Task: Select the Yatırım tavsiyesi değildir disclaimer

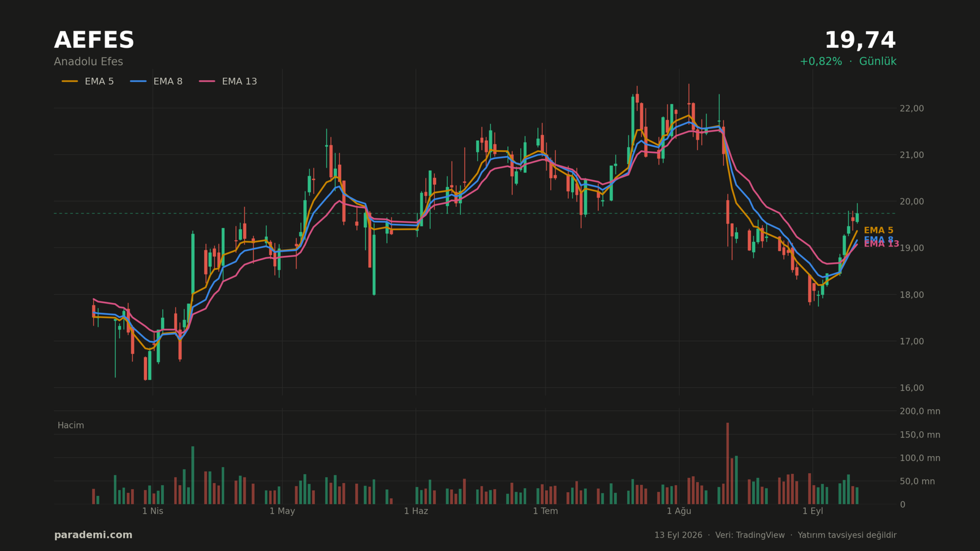Action: tap(847, 535)
